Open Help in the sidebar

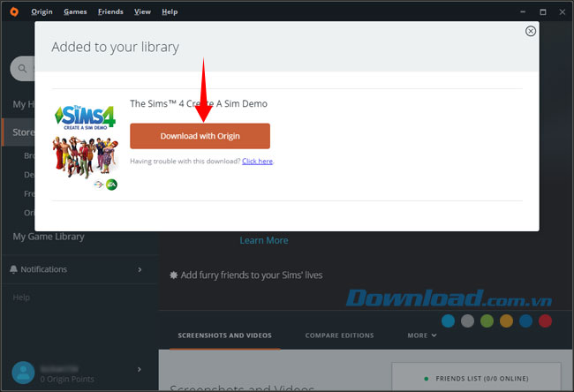[21, 298]
